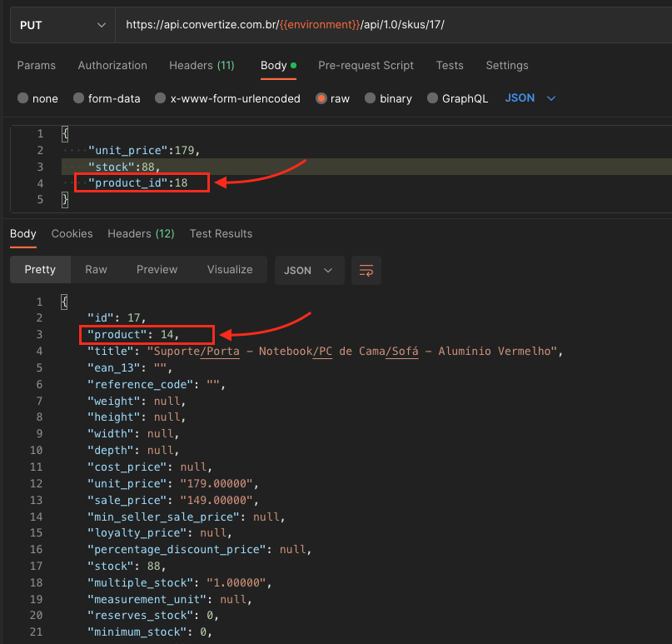This screenshot has height=644, width=672.
Task: Choose the binary body option
Action: click(371, 98)
